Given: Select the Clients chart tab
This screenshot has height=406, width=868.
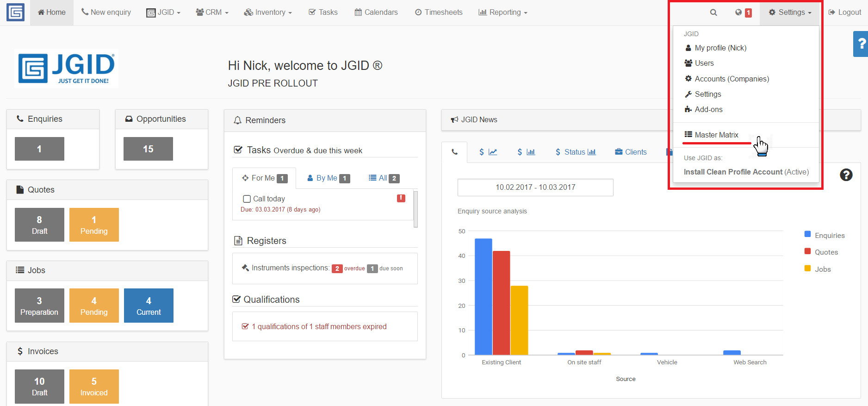Looking at the screenshot, I should point(631,152).
